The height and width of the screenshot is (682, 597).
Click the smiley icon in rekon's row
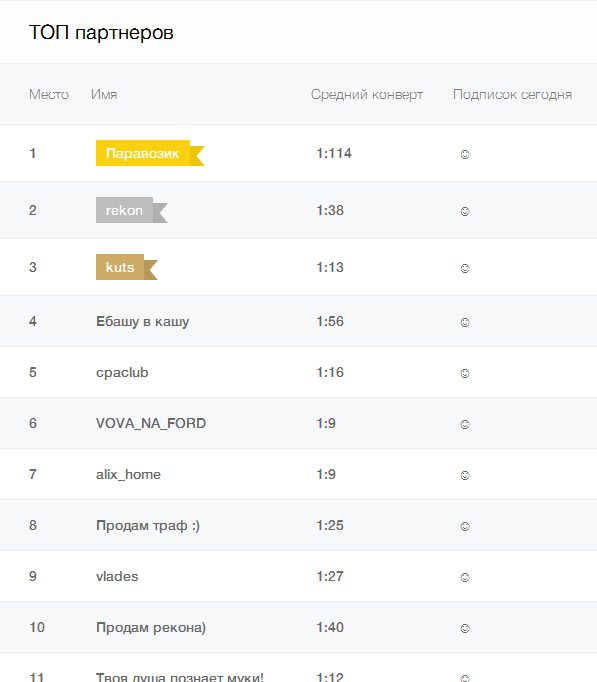point(465,211)
